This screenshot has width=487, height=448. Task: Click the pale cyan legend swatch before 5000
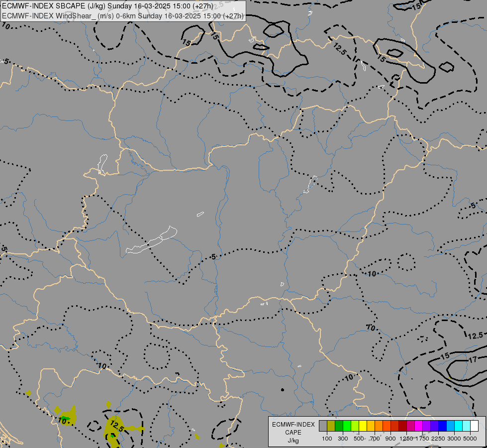467,426
